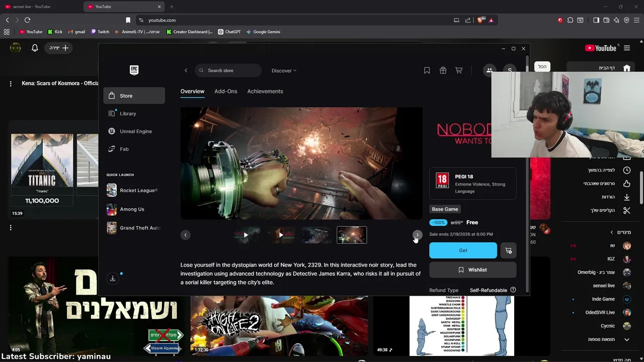Open the Leo AI sparkle icon
The height and width of the screenshot is (362, 644).
click(616, 20)
